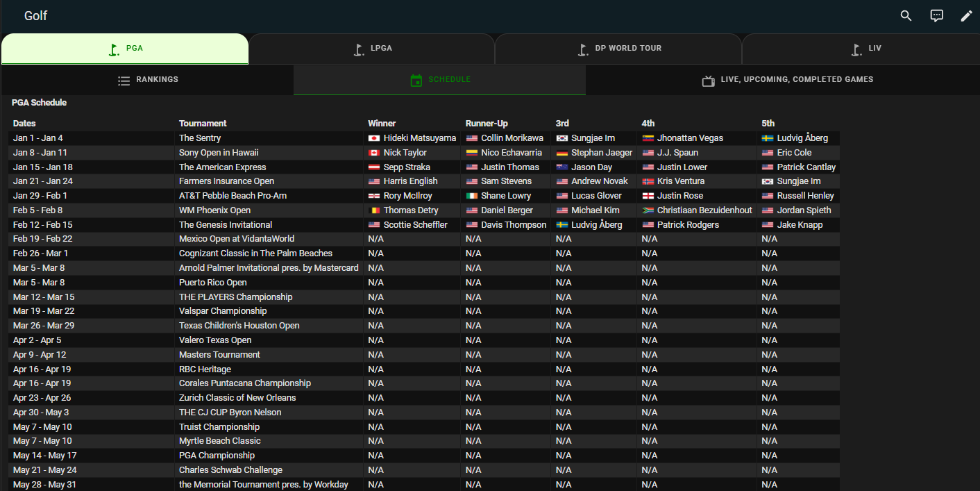Click Lucas Glover 3rd place cell
This screenshot has height=491, width=980.
tap(594, 196)
